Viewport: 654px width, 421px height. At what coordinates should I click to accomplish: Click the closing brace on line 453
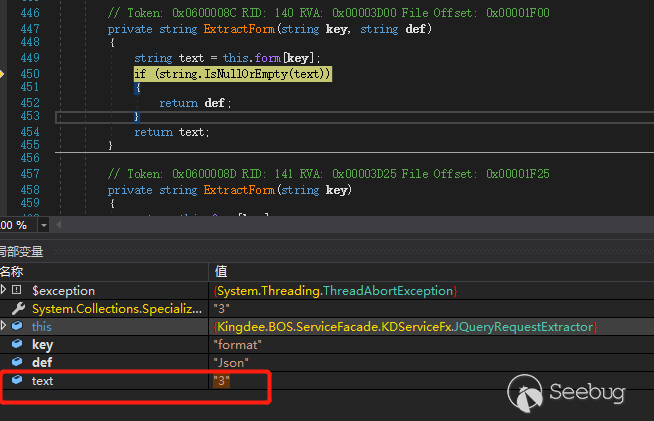click(x=136, y=116)
